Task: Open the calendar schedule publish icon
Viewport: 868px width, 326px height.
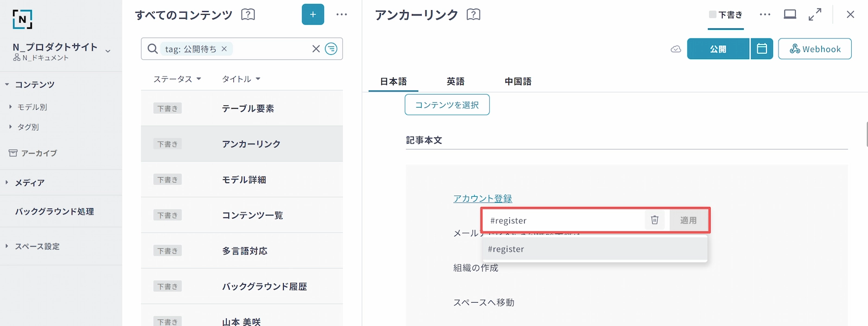Action: (x=762, y=49)
